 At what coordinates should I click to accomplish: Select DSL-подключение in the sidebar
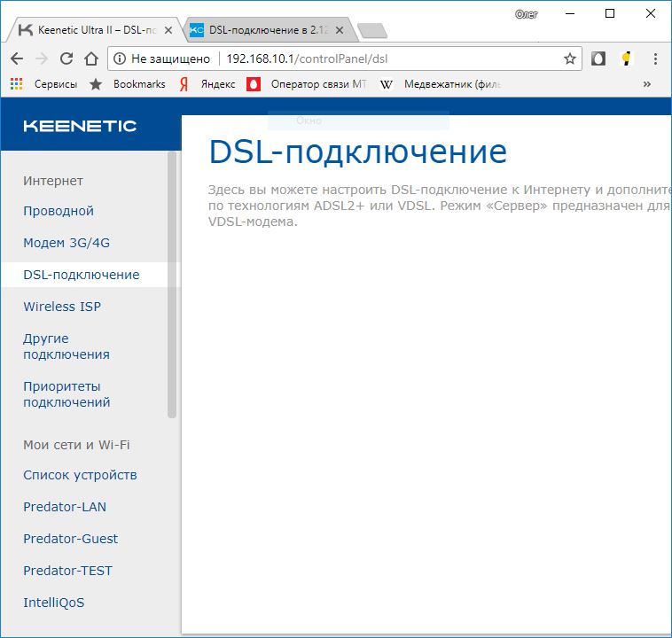click(x=82, y=275)
